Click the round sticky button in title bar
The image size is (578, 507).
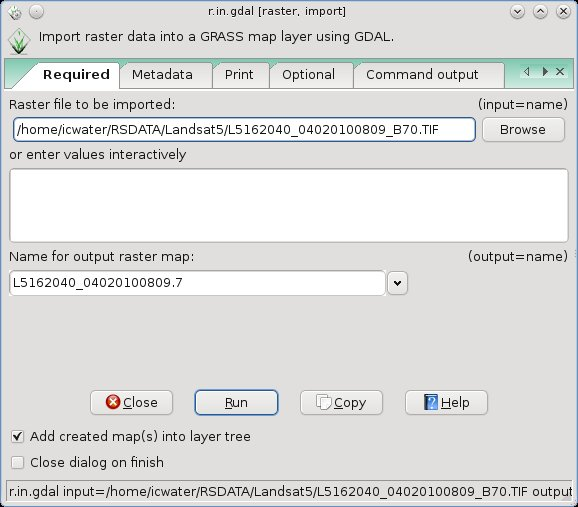36,12
